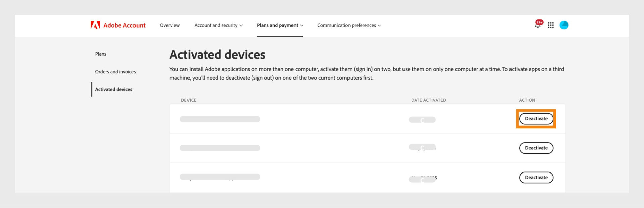
Task: Click the DEVICE column header
Action: tap(189, 100)
